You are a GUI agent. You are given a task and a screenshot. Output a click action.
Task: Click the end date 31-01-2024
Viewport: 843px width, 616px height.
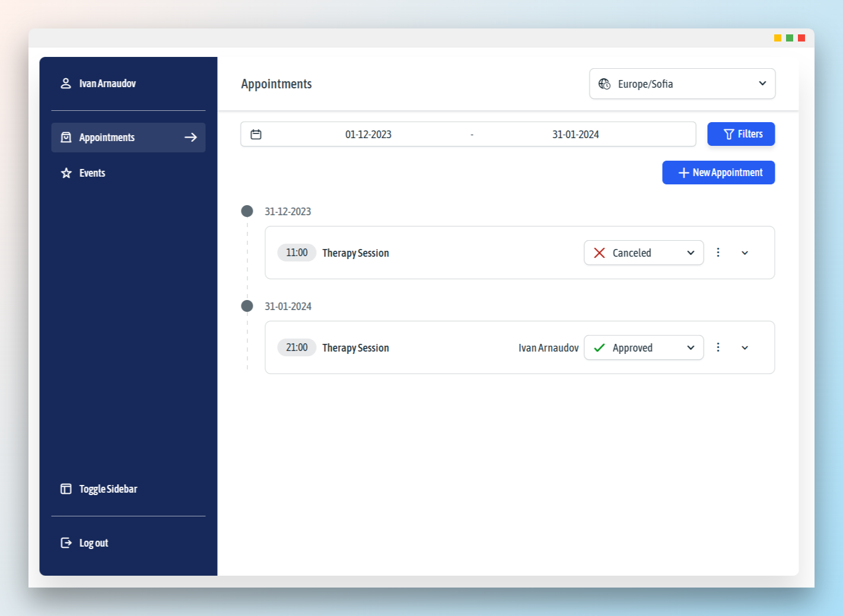click(x=575, y=135)
